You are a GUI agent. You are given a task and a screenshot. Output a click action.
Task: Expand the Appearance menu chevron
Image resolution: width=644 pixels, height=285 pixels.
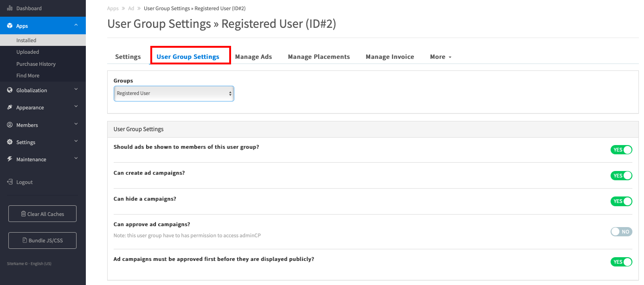76,106
